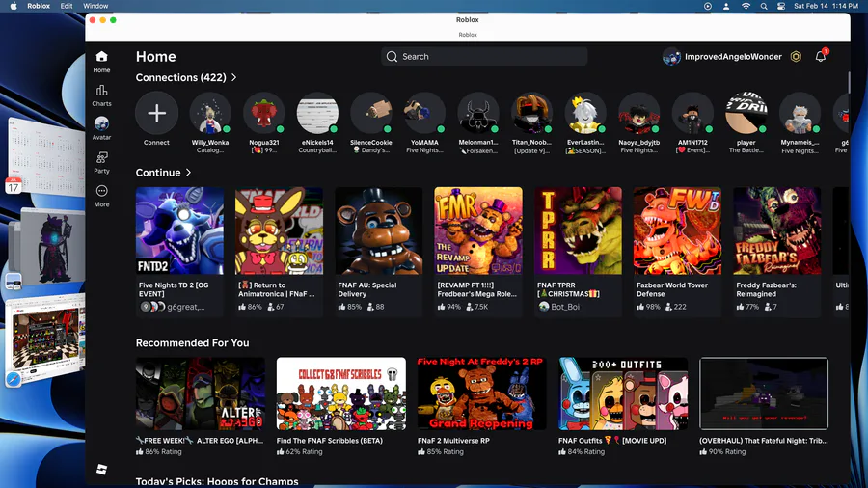Click the 'Find The FNAF Scribbles (BETA)' title
The width and height of the screenshot is (868, 488).
[330, 441]
